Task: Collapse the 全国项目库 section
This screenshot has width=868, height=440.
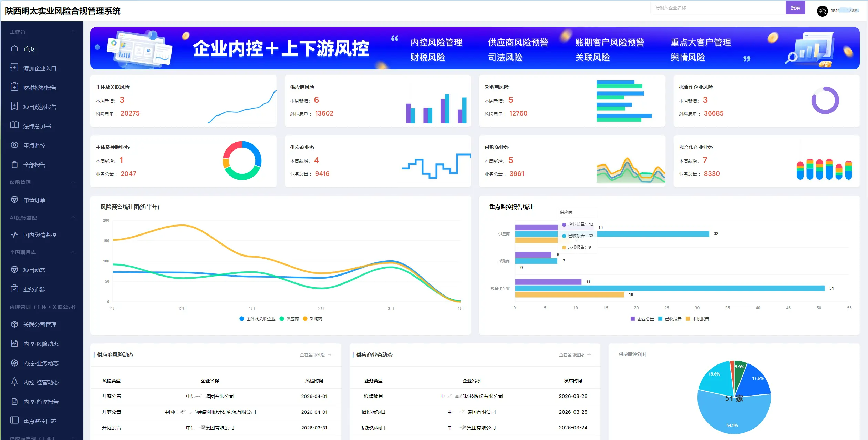Action: click(73, 252)
